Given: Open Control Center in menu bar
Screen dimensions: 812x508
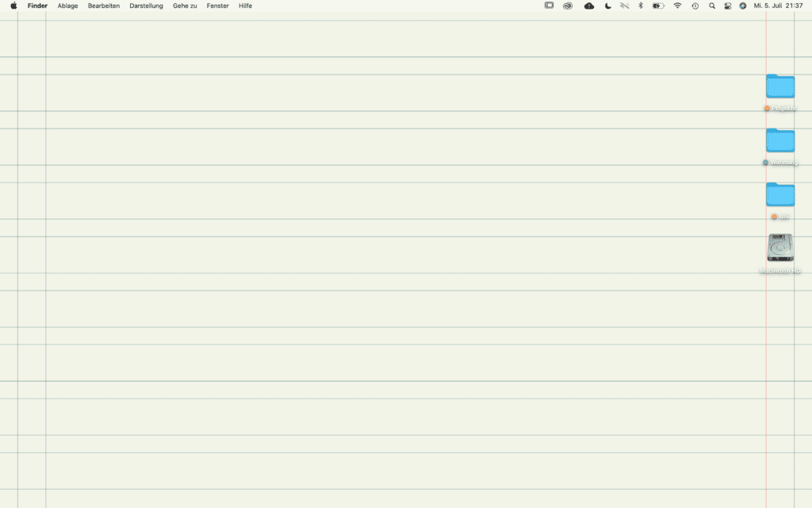Looking at the screenshot, I should click(x=727, y=6).
